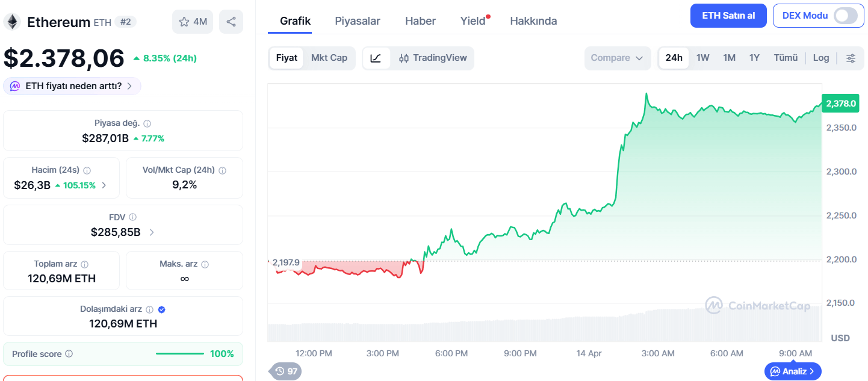Click info icon next to Piyasa değ.
The height and width of the screenshot is (381, 868).
pyautogui.click(x=147, y=123)
